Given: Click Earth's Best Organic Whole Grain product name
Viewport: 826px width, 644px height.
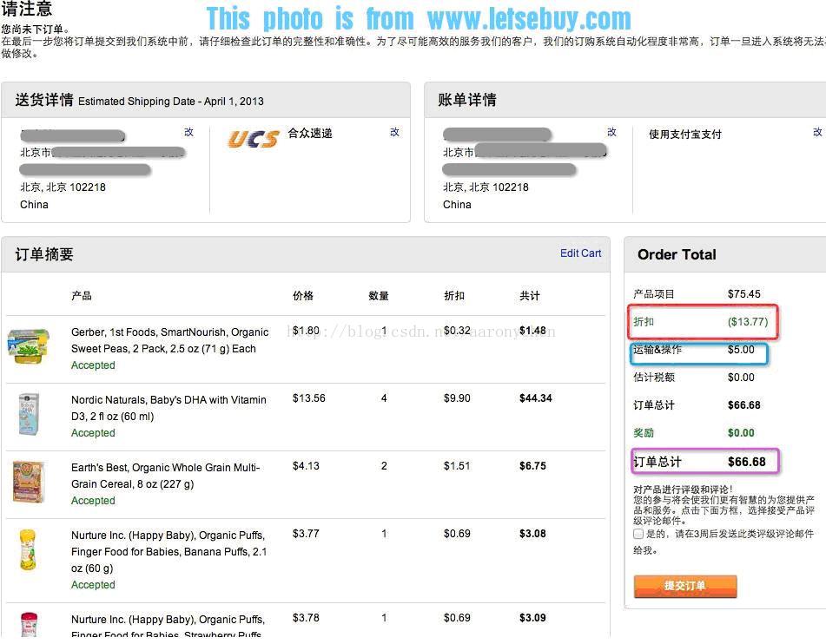Looking at the screenshot, I should pos(165,476).
